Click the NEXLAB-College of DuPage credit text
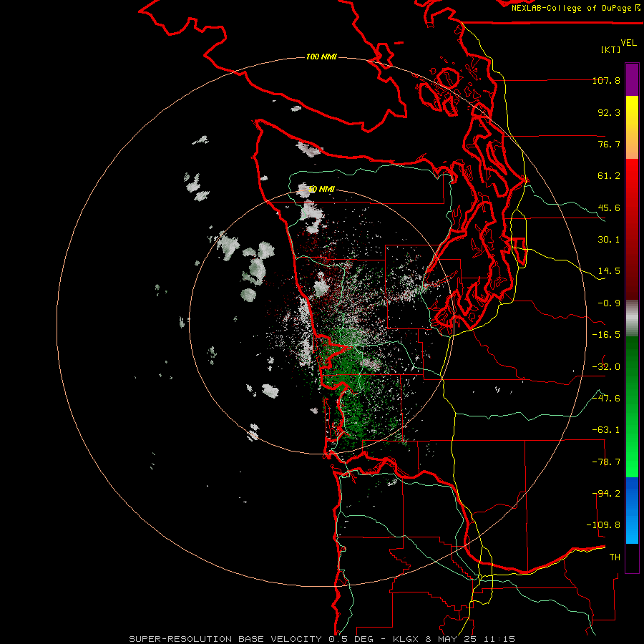This screenshot has height=644, width=644. [x=575, y=8]
